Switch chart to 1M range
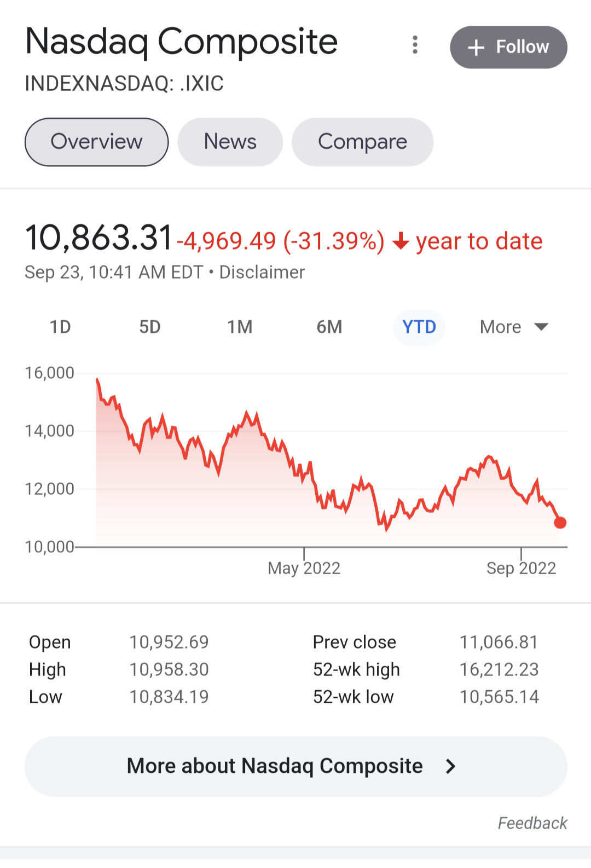This screenshot has width=591, height=868. (x=240, y=327)
